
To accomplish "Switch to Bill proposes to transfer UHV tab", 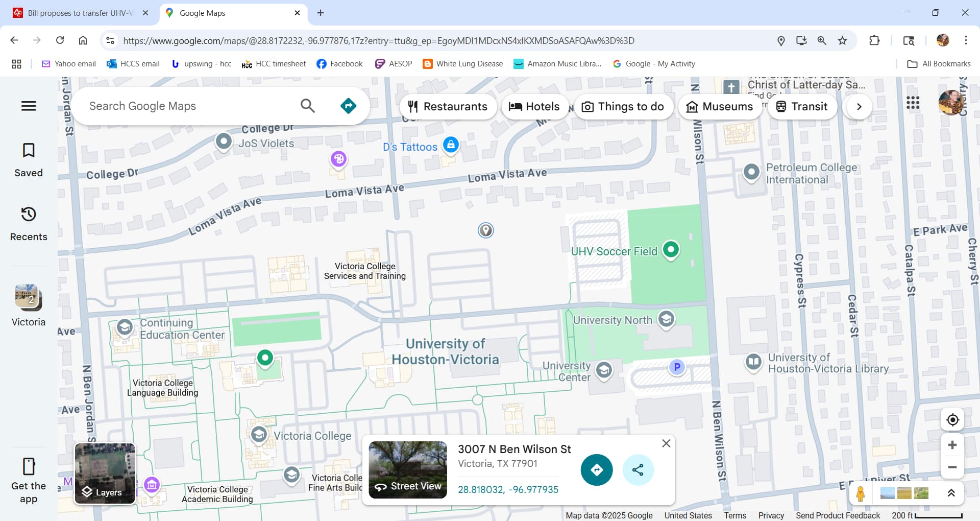I will point(81,13).
